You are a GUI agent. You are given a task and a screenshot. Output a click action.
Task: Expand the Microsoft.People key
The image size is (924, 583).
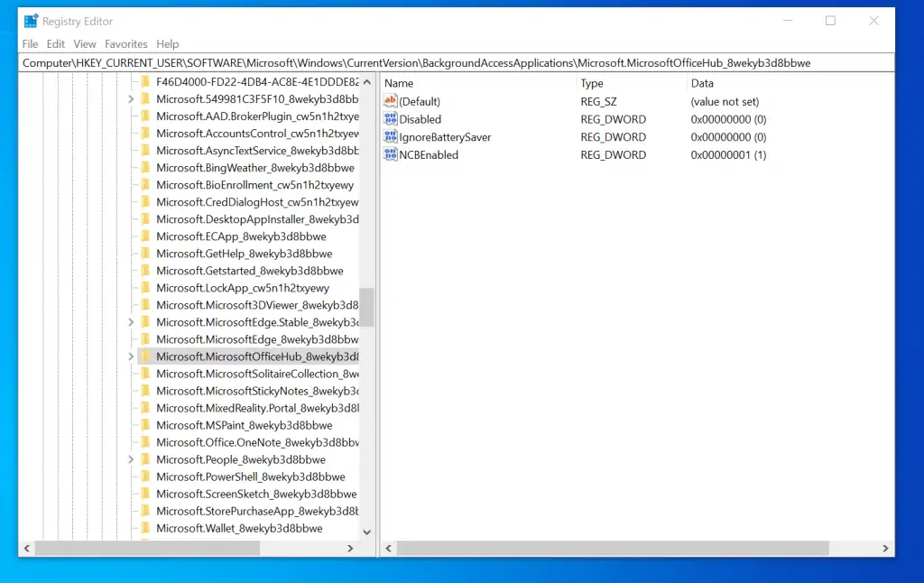pos(131,459)
